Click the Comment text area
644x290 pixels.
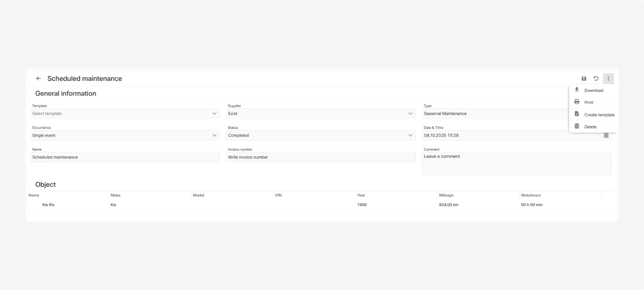[516, 163]
